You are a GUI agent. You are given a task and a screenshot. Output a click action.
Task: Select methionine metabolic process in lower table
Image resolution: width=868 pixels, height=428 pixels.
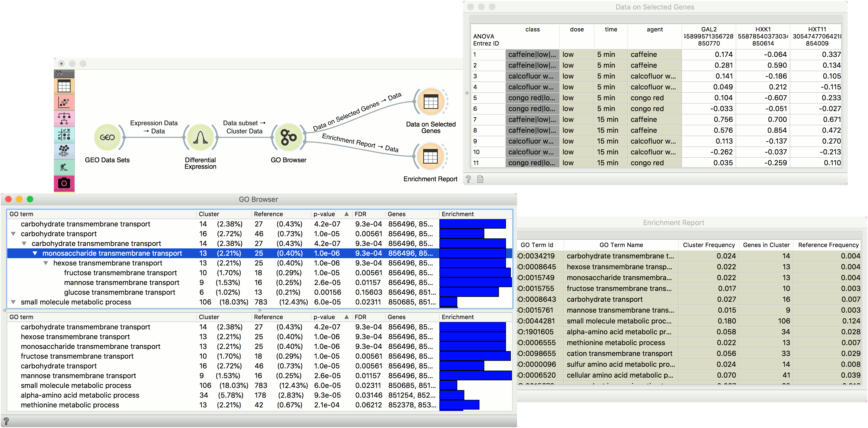[x=259, y=405]
